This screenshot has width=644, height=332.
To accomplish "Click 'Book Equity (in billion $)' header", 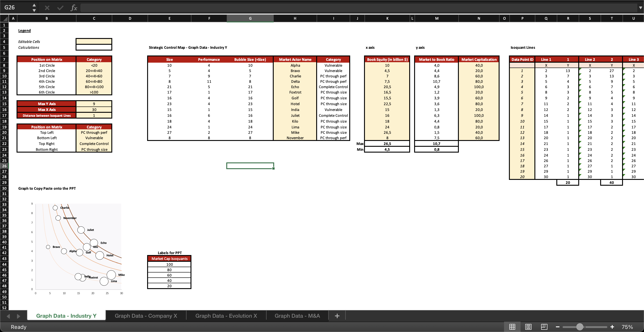I will [387, 59].
